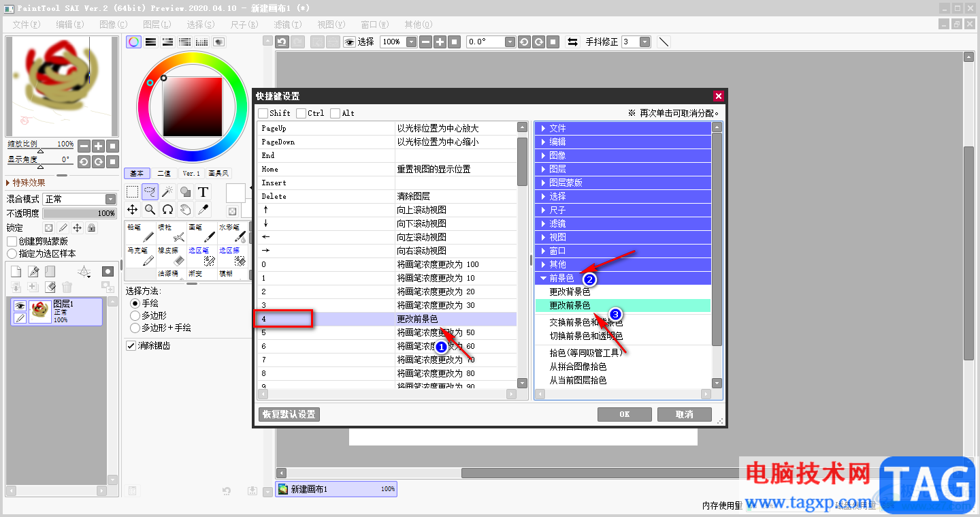Viewport: 980px width, 517px height.
Task: Select the move tool
Action: (133, 210)
